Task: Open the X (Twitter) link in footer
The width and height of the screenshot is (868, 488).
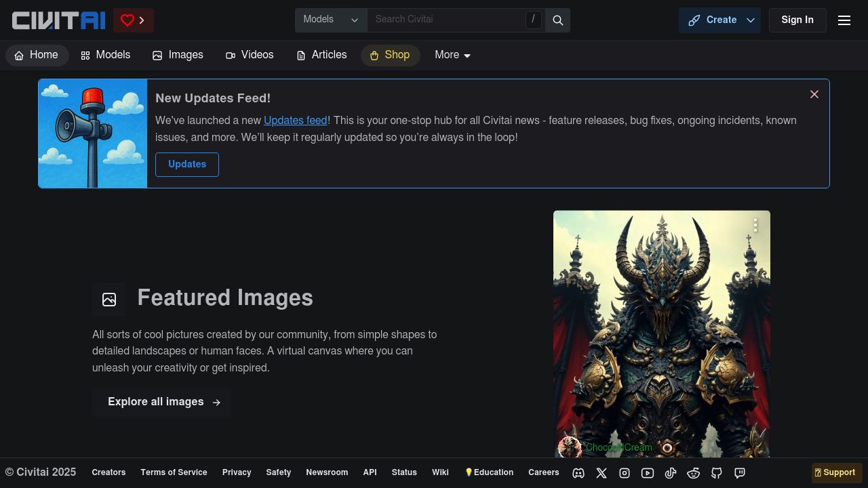Action: tap(601, 473)
